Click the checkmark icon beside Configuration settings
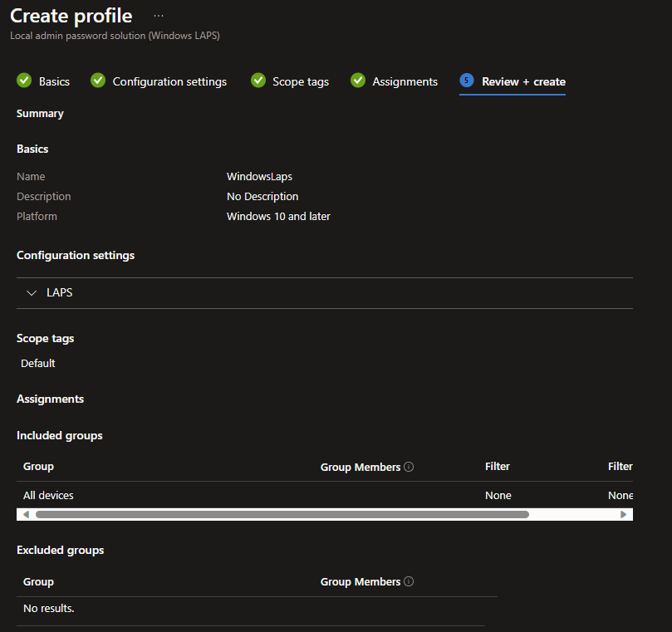Viewport: 672px width, 632px height. [98, 81]
